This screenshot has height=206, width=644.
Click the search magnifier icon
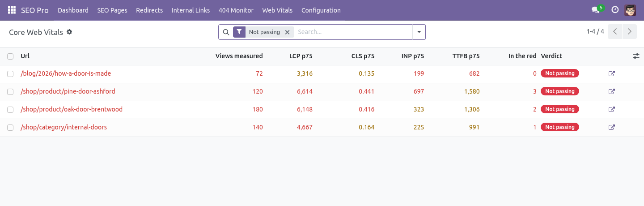tap(226, 32)
